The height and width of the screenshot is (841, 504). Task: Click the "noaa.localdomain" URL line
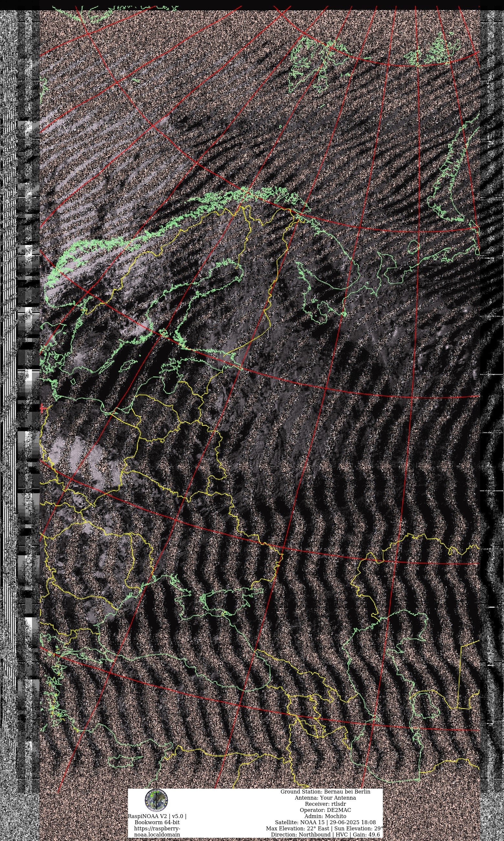[x=157, y=834]
